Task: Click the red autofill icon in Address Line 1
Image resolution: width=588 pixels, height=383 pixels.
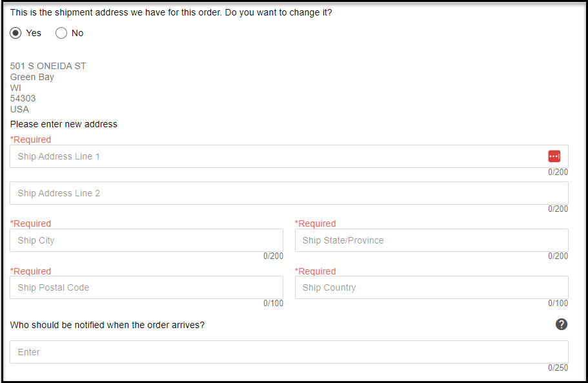Action: [x=554, y=156]
